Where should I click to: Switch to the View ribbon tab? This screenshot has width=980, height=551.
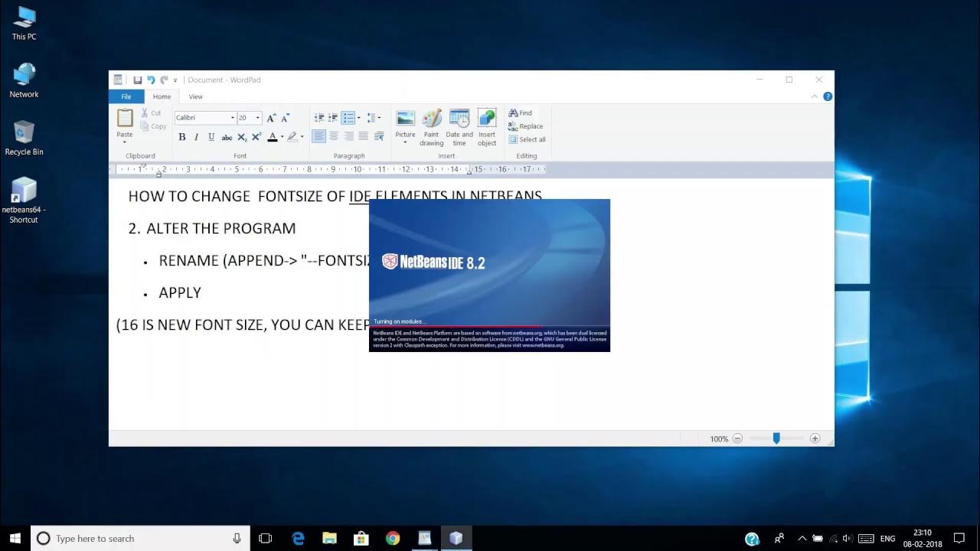(195, 96)
